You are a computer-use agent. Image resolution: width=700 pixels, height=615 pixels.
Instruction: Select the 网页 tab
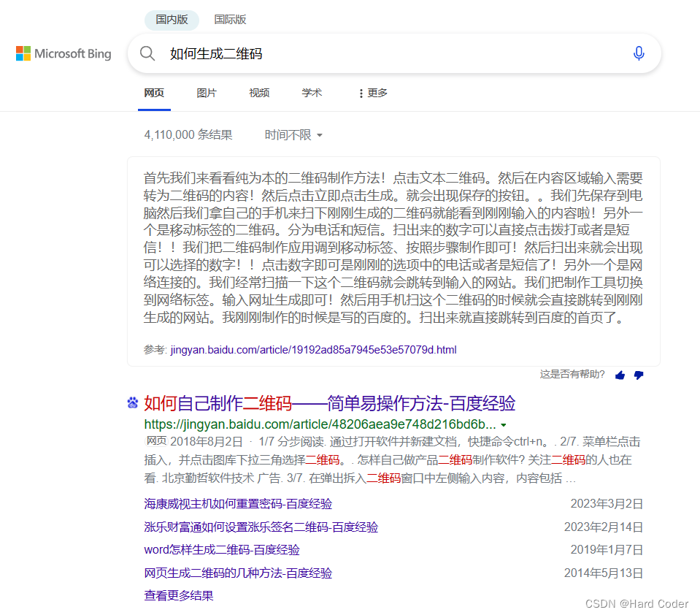click(x=154, y=93)
